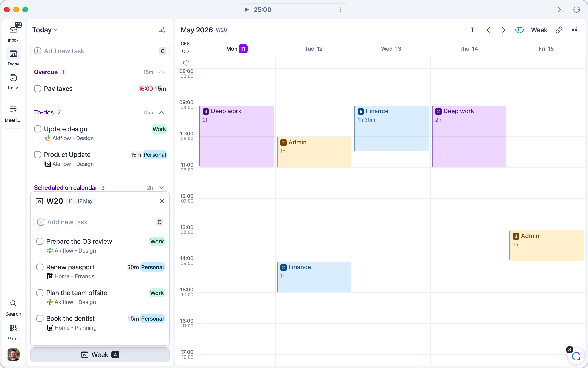The width and height of the screenshot is (588, 368).
Task: Click the CEST timezone label
Action: (x=186, y=44)
